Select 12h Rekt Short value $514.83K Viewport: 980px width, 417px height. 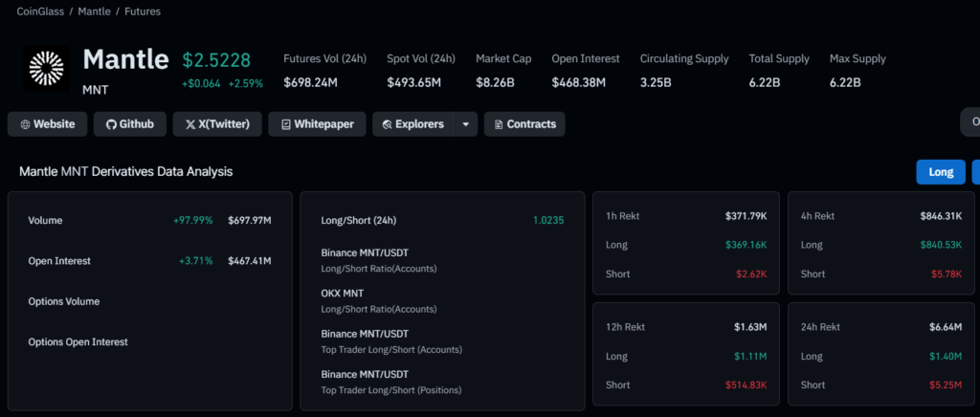(746, 385)
